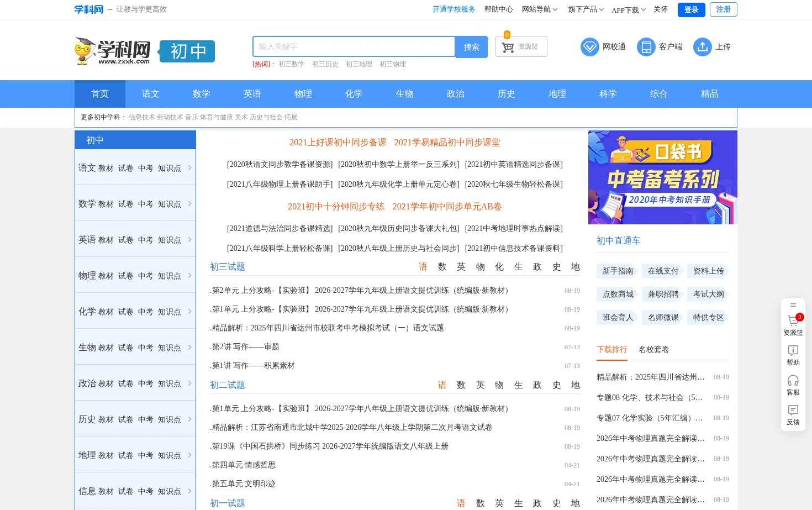Select 物 subject in 初二试题 row

pyautogui.click(x=499, y=385)
